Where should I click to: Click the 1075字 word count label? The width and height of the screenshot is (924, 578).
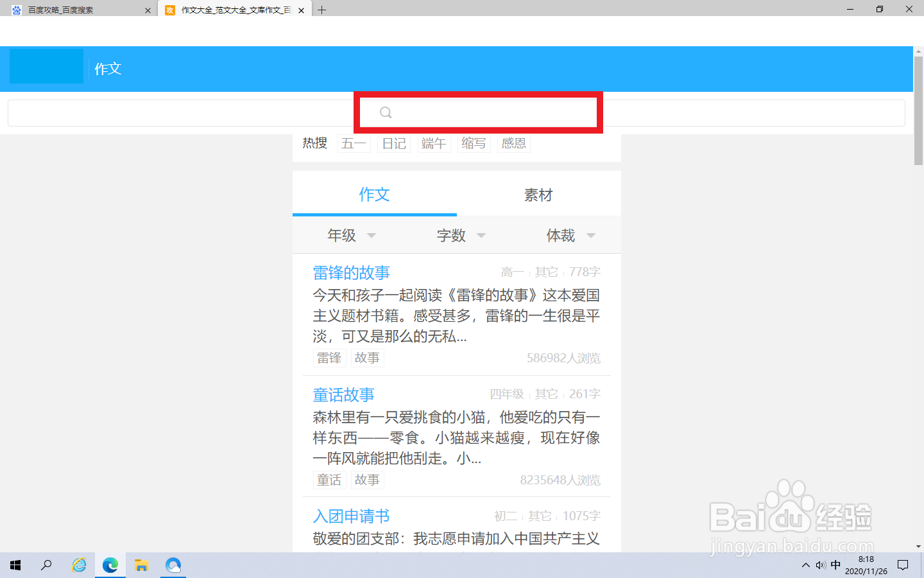click(581, 516)
